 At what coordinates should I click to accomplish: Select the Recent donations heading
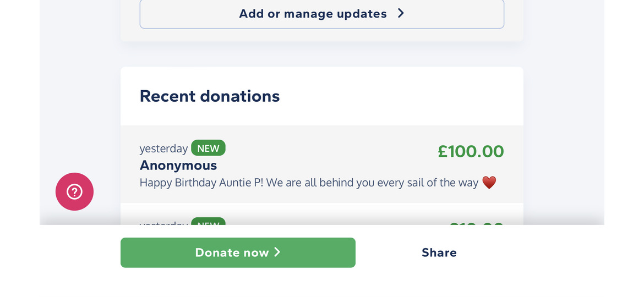point(210,96)
